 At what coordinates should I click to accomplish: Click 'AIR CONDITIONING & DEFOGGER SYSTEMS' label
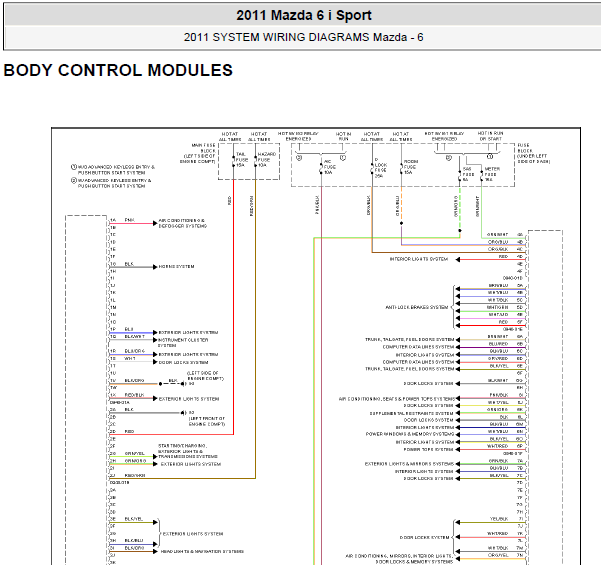coord(182,223)
